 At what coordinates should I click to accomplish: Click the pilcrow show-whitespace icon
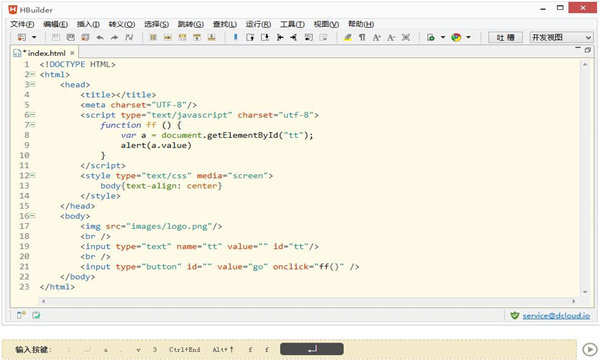point(362,37)
